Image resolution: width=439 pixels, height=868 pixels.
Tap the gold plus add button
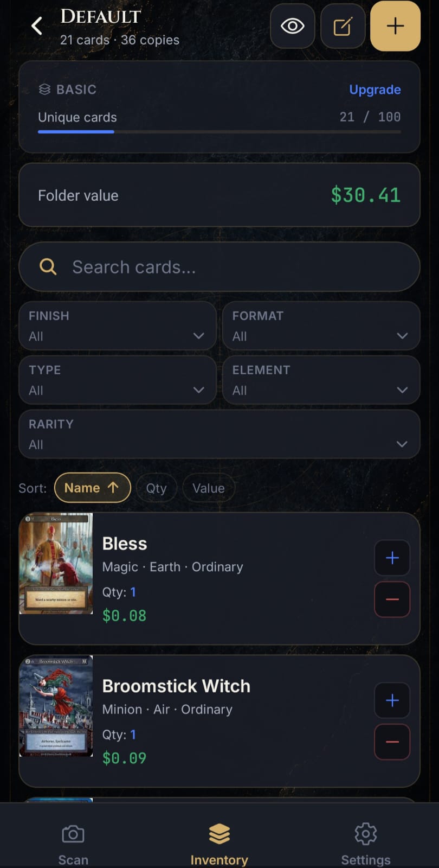(x=395, y=26)
